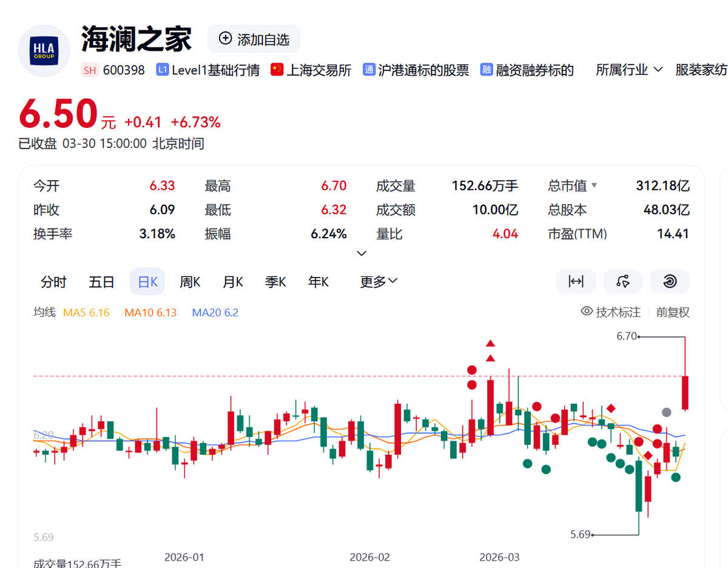Click the 沪港通标的股票 label

(x=423, y=70)
